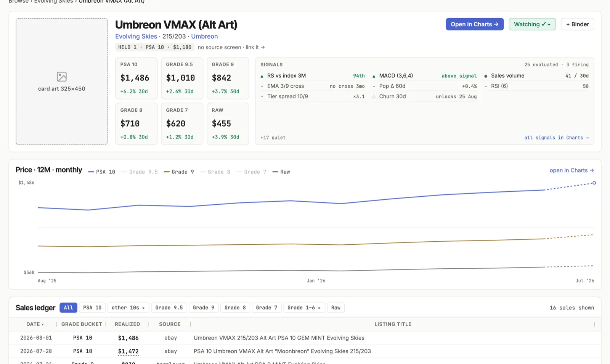Viewport: 610px width, 364px height.
Task: Filter sales ledger by Grade 9
Action: click(x=204, y=308)
